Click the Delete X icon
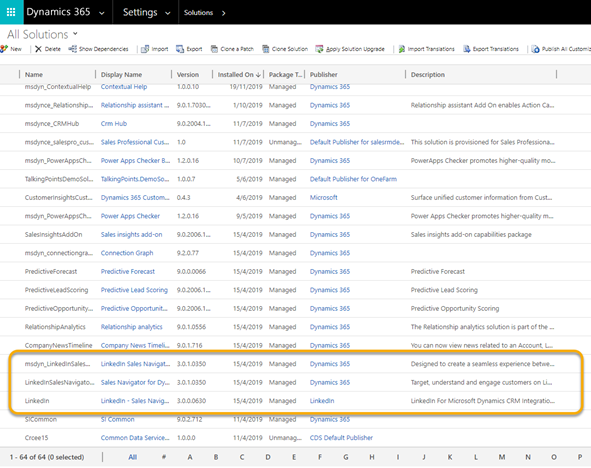The width and height of the screenshot is (591, 468). pyautogui.click(x=38, y=49)
